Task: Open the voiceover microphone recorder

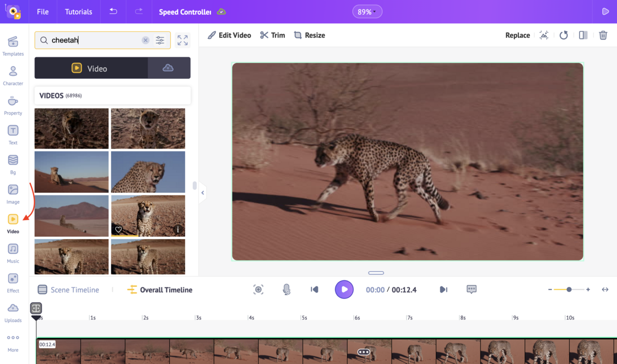Action: (x=285, y=289)
